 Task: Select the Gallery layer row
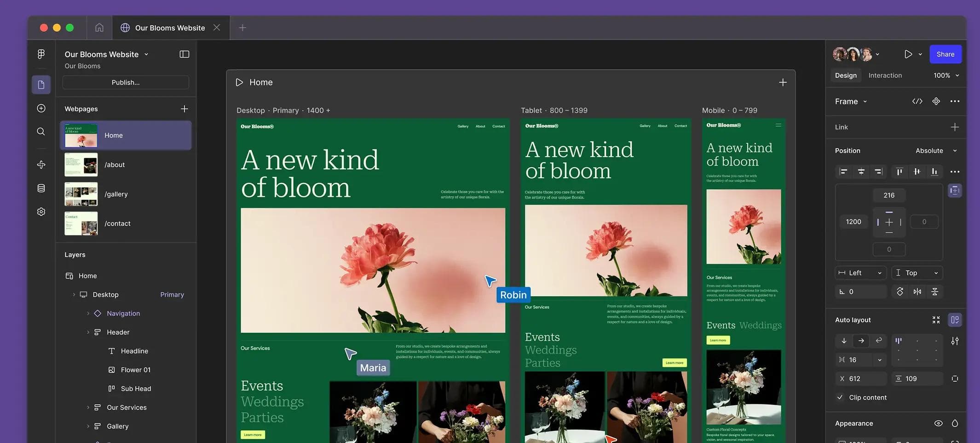tap(126, 426)
